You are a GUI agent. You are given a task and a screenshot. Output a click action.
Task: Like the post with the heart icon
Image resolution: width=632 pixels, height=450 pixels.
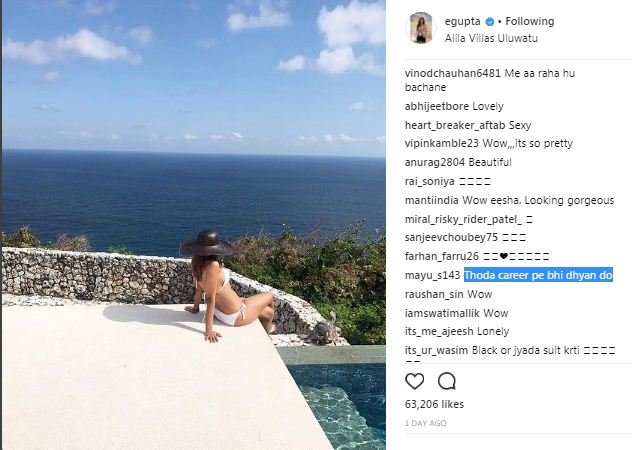[x=415, y=380]
